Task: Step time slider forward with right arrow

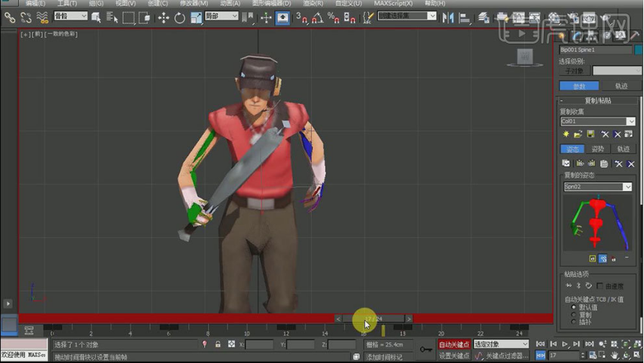Action: (409, 319)
